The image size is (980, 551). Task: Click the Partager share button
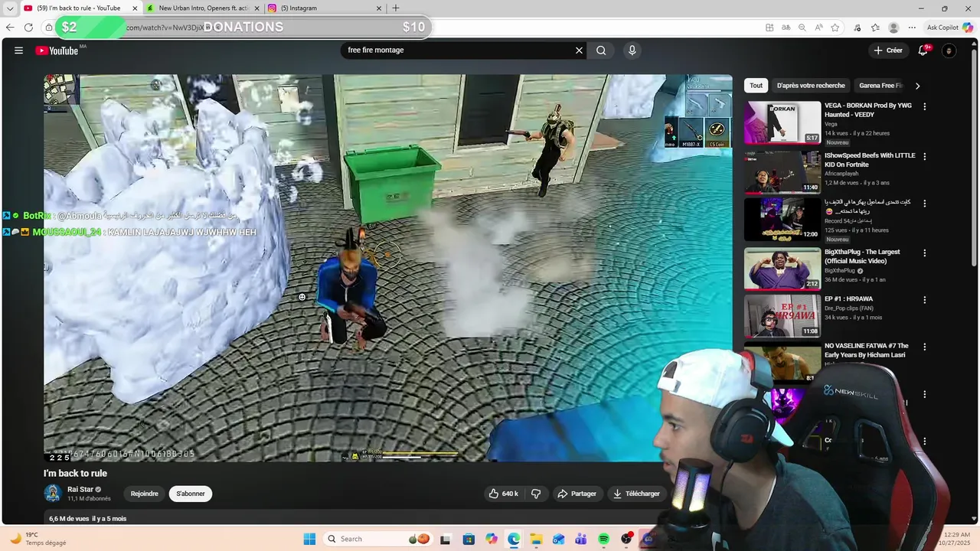click(577, 494)
